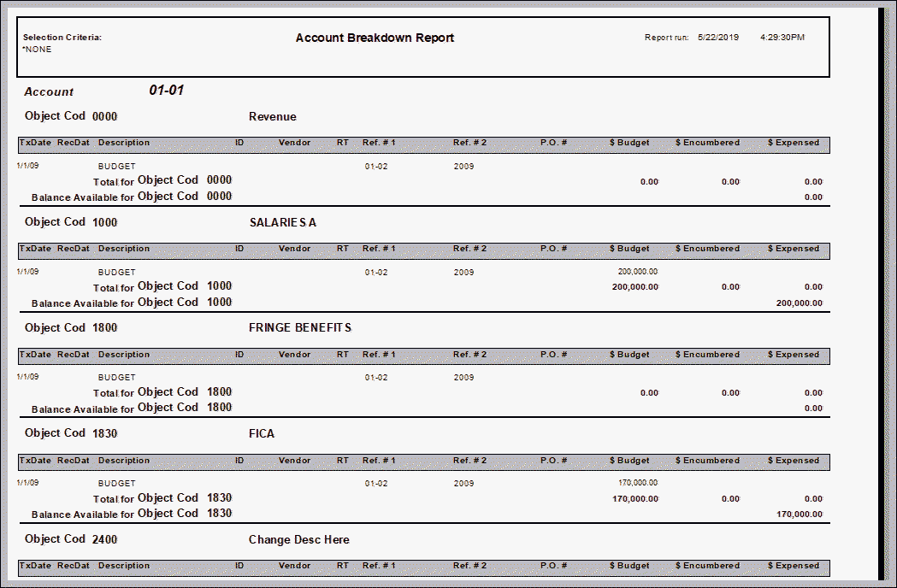Click the Object Cod 1800 section heading
The height and width of the screenshot is (588, 897).
(x=71, y=327)
